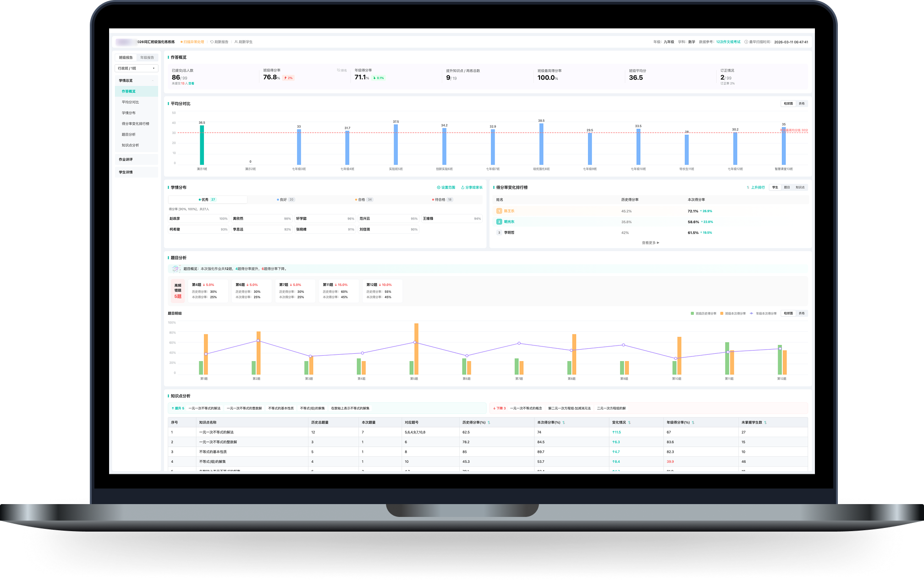924x582 pixels.
Task: Select 柱状图 view in 题目明细
Action: point(788,313)
